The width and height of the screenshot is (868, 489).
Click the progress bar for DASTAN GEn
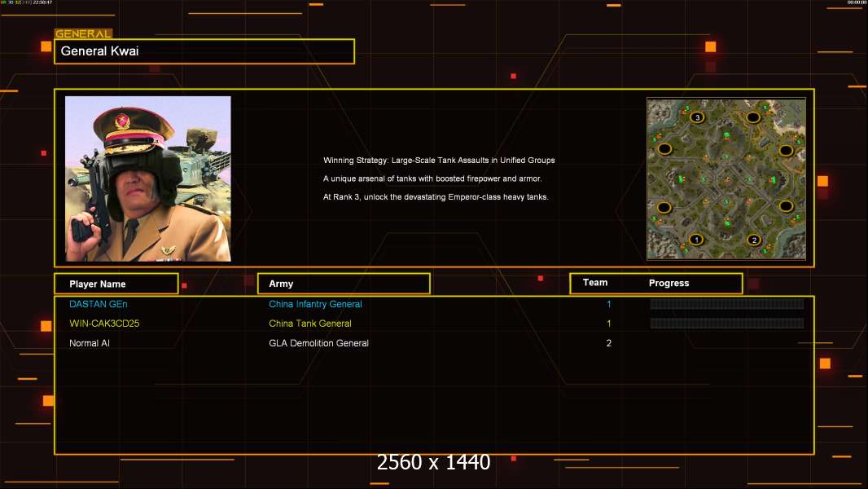pyautogui.click(x=726, y=304)
